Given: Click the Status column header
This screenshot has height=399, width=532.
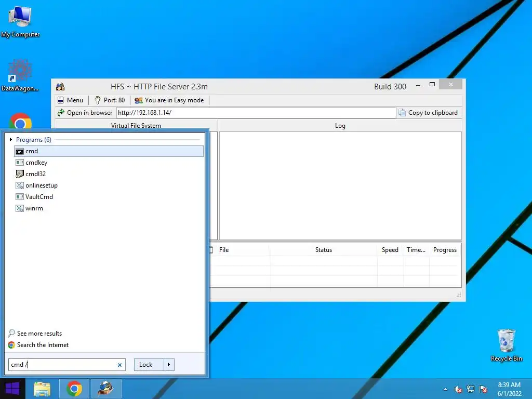Looking at the screenshot, I should pyautogui.click(x=323, y=250).
